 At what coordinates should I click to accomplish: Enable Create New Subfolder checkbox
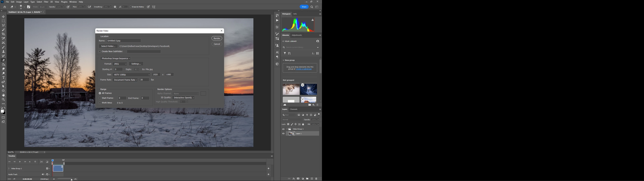100,51
